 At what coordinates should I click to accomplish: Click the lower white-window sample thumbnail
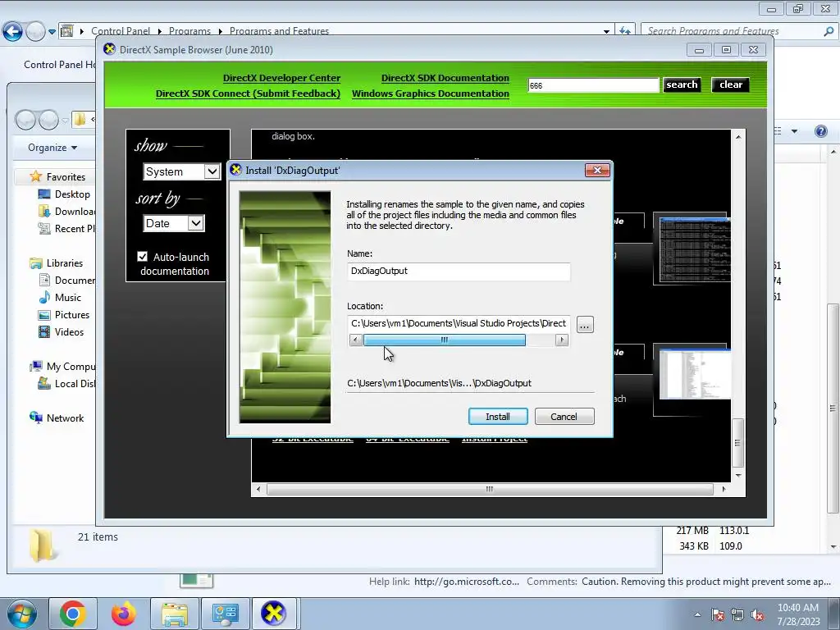(x=694, y=373)
